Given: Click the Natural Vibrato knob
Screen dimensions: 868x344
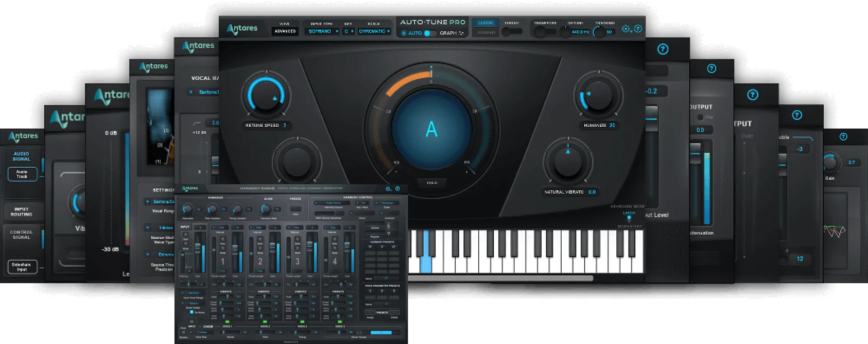Looking at the screenshot, I should click(x=568, y=163).
